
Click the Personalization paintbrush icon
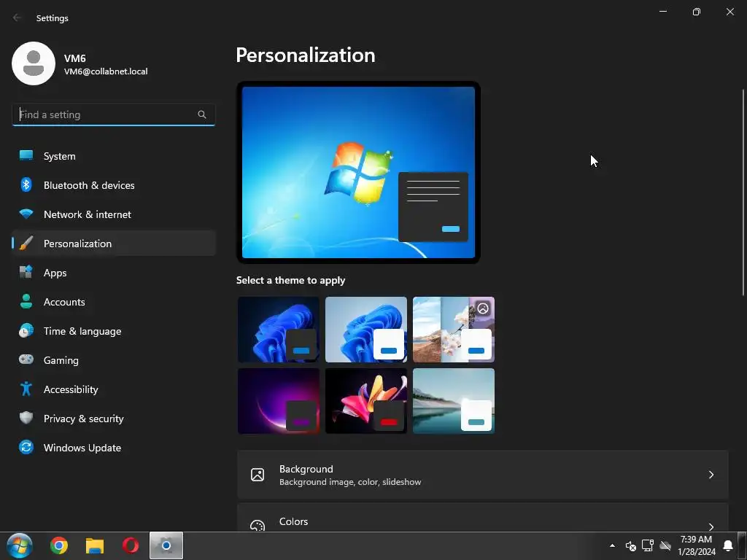click(x=26, y=244)
